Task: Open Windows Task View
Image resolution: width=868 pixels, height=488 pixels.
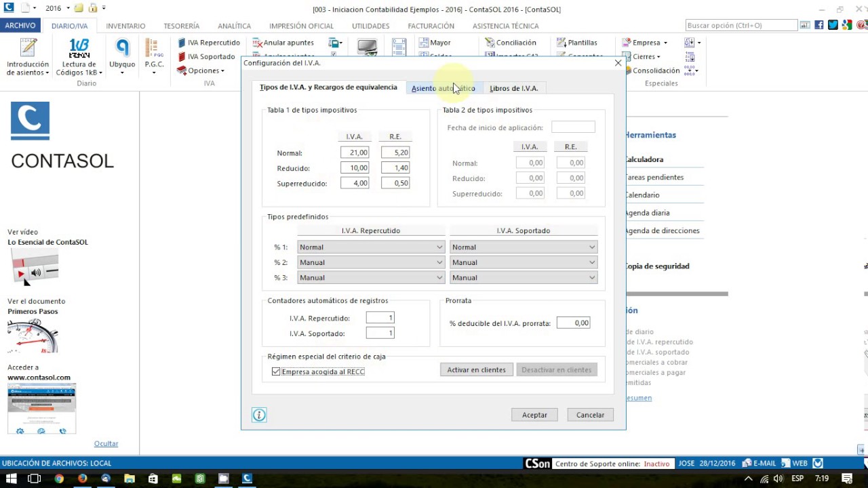Action: (x=35, y=479)
